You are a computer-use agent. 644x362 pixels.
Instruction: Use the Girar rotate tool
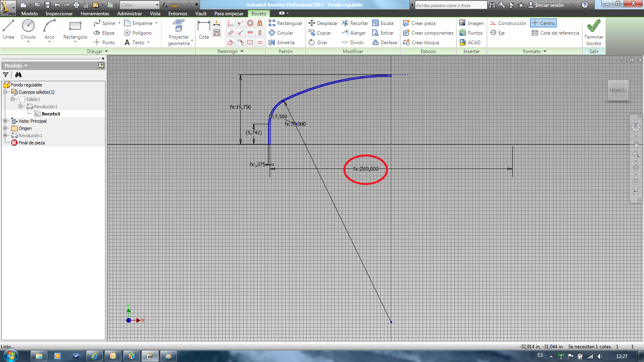tap(318, 42)
